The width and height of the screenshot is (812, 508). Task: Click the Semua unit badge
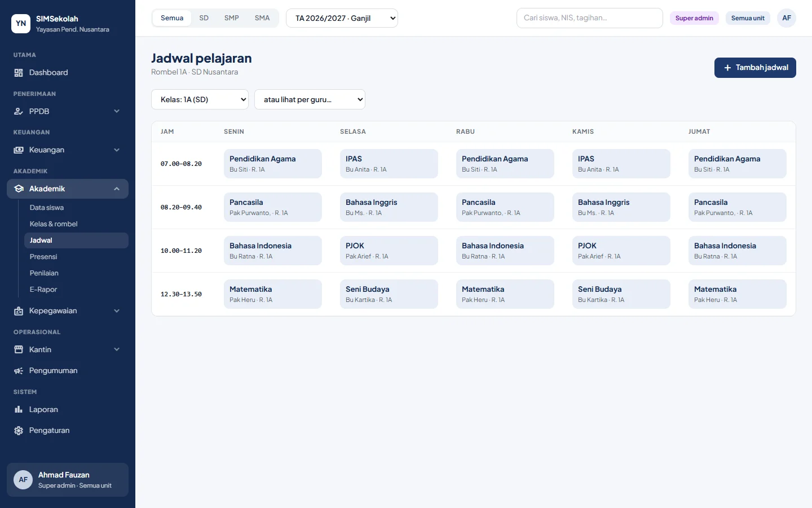[x=748, y=18]
